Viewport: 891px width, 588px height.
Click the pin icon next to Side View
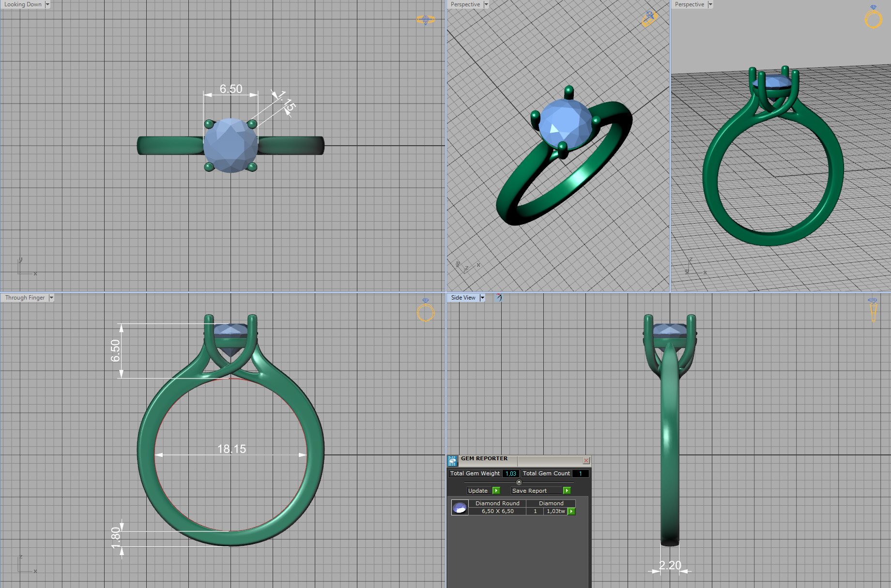tap(498, 298)
